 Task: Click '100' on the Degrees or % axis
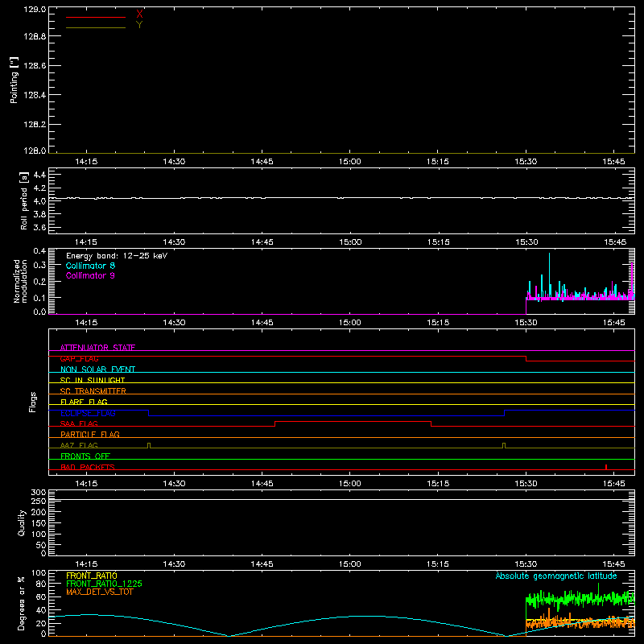click(39, 572)
